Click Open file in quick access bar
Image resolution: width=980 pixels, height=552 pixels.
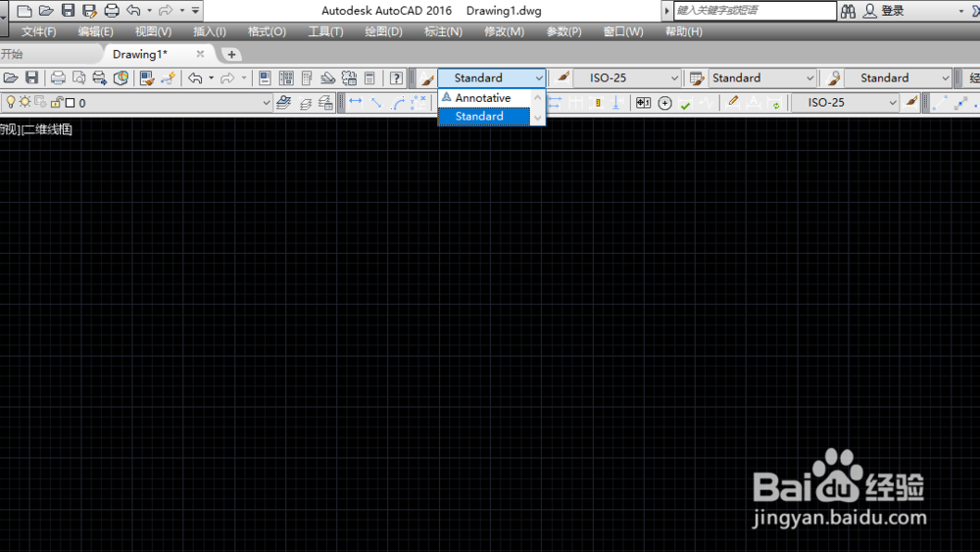point(46,11)
